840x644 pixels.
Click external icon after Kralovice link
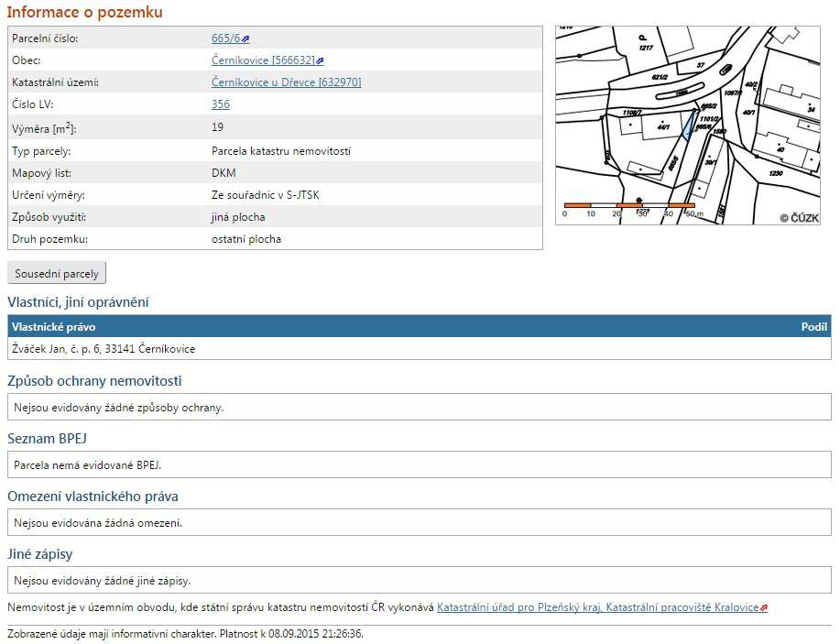tap(764, 608)
